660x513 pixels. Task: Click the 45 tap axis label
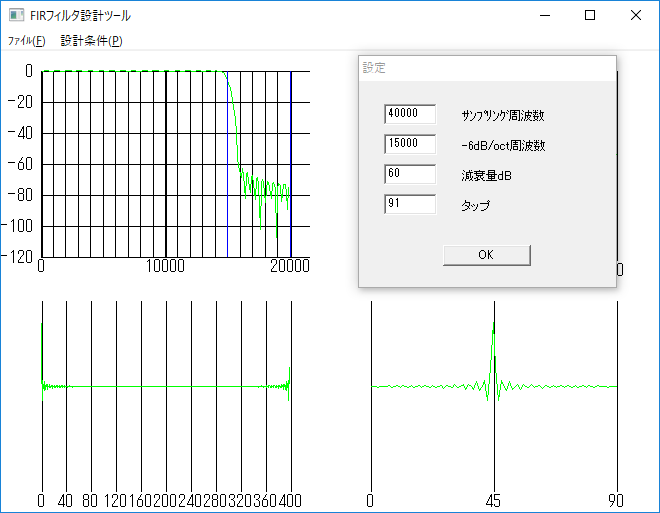click(493, 501)
